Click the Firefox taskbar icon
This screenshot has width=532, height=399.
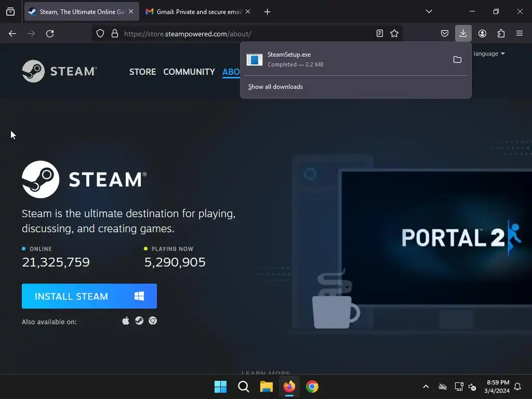tap(289, 387)
